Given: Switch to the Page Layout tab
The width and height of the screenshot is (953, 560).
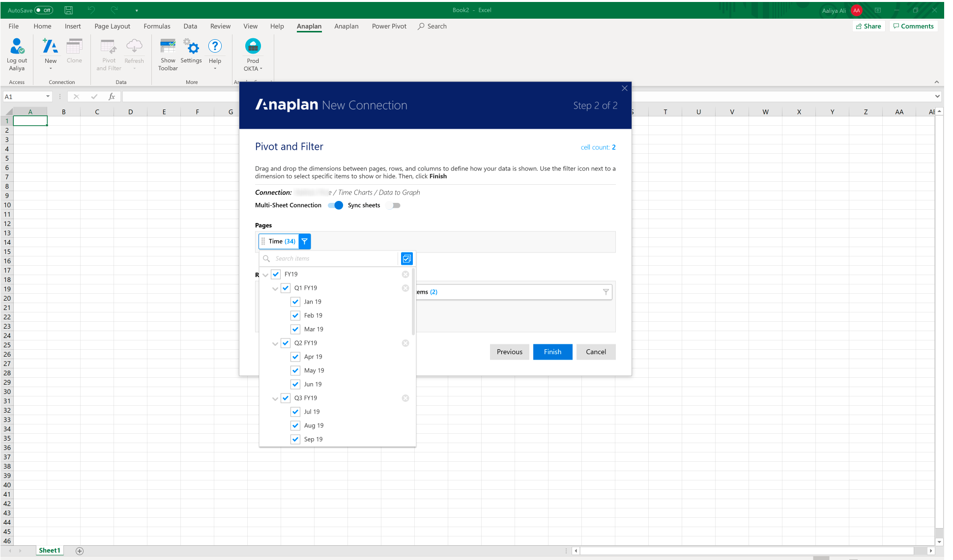Looking at the screenshot, I should click(x=112, y=27).
